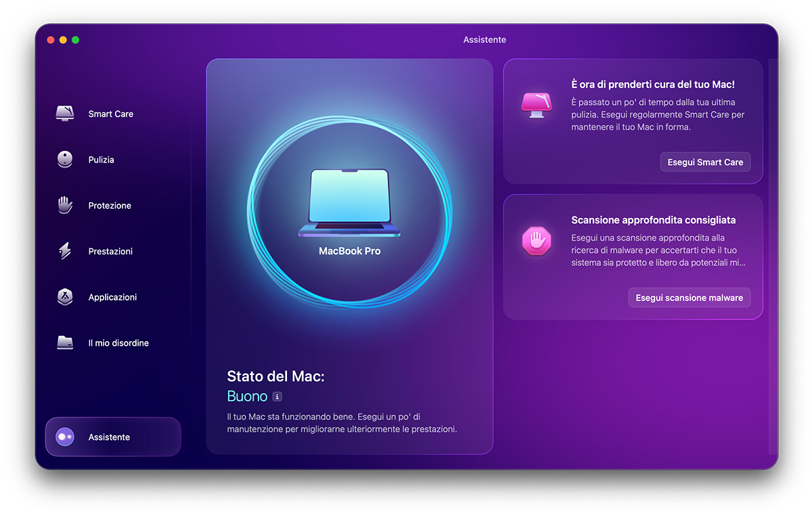Screen dimensions: 812x515
Task: Click the pink iMac icon in care card
Action: click(x=537, y=106)
